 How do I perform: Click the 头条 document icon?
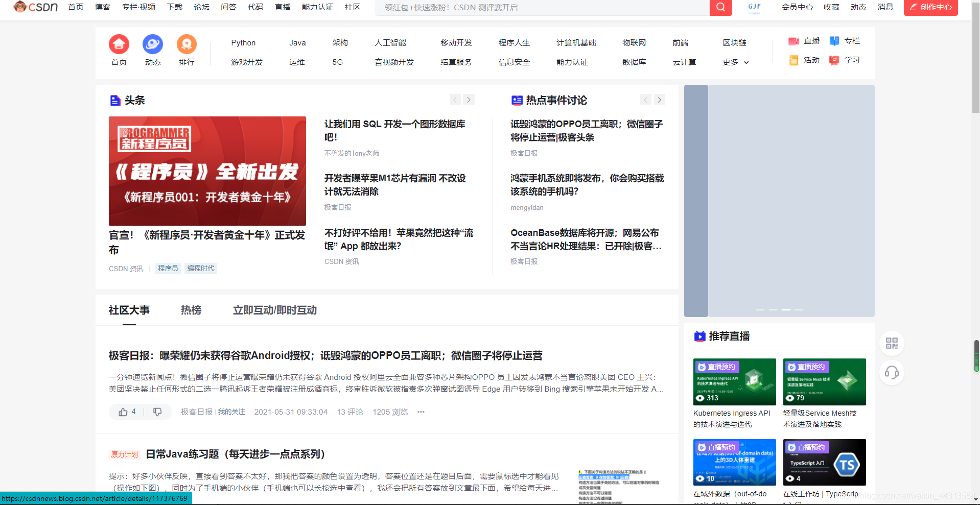115,100
